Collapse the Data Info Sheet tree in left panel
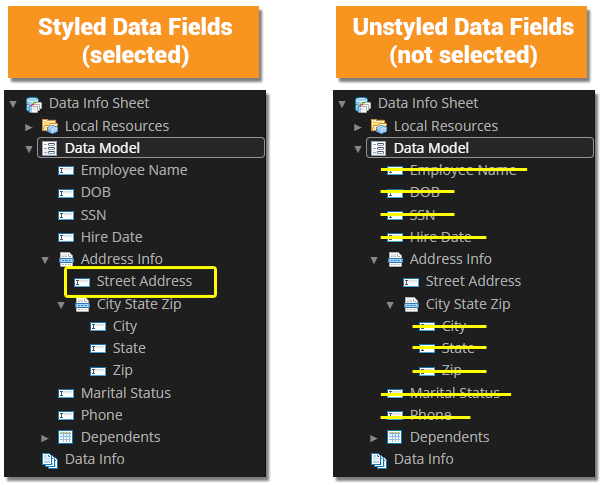The width and height of the screenshot is (604, 485). 12,103
